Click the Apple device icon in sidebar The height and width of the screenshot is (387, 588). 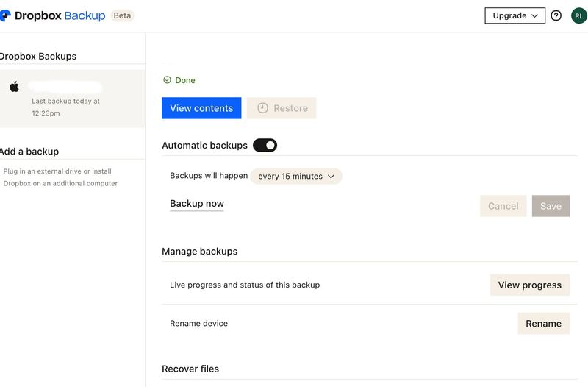[x=14, y=87]
